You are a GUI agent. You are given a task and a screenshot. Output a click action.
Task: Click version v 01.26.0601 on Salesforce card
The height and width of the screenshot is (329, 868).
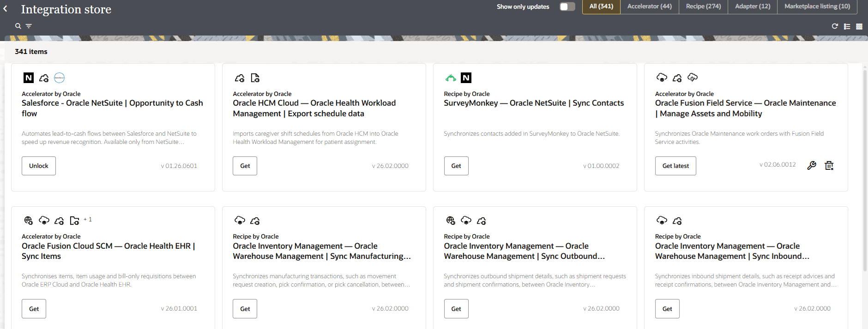pos(179,166)
